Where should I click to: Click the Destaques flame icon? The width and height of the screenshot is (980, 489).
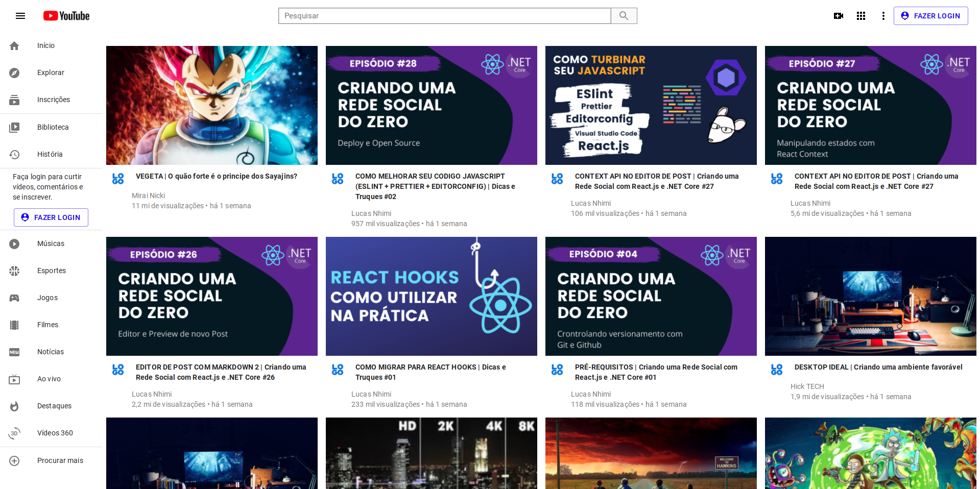[14, 406]
